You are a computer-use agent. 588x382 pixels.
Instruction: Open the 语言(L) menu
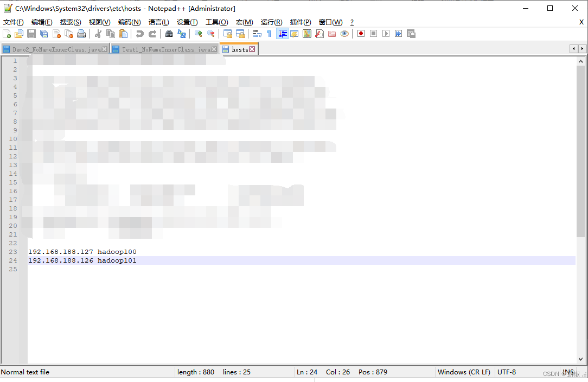point(158,22)
